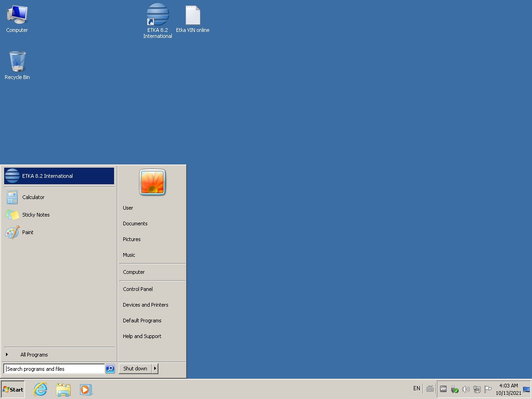532x399 pixels.
Task: Select the ETKA 8.2 International desktop shortcut
Action: (157, 21)
